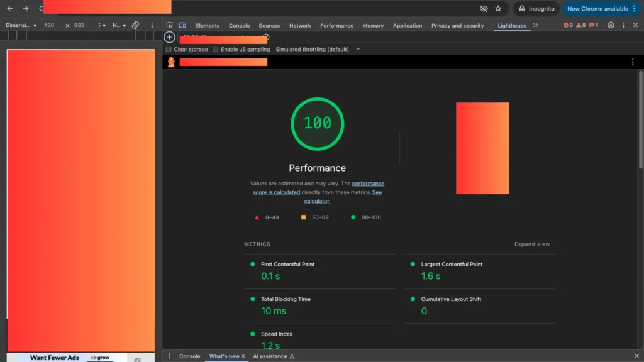Open the Performance tab in DevTools

[x=336, y=26]
